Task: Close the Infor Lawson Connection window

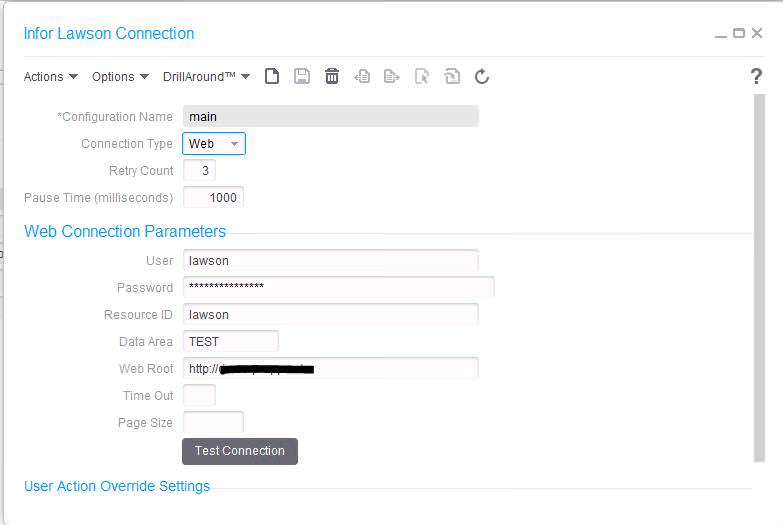Action: (x=757, y=33)
